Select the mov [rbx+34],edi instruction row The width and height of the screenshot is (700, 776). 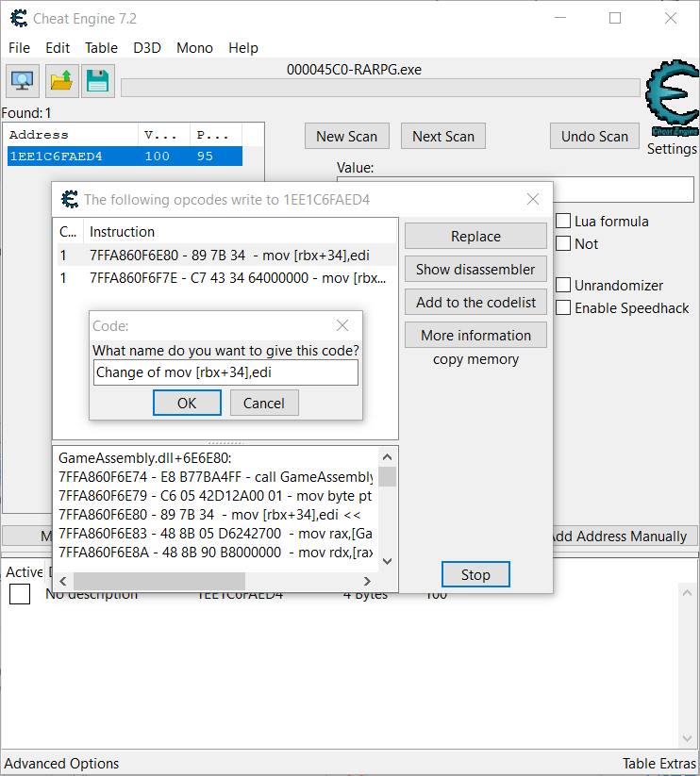pyautogui.click(x=226, y=255)
